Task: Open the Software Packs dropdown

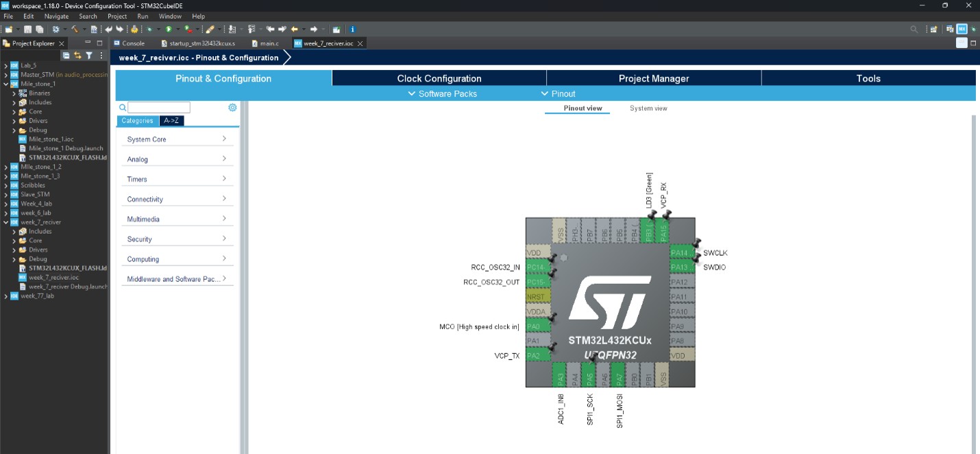Action: click(x=442, y=94)
